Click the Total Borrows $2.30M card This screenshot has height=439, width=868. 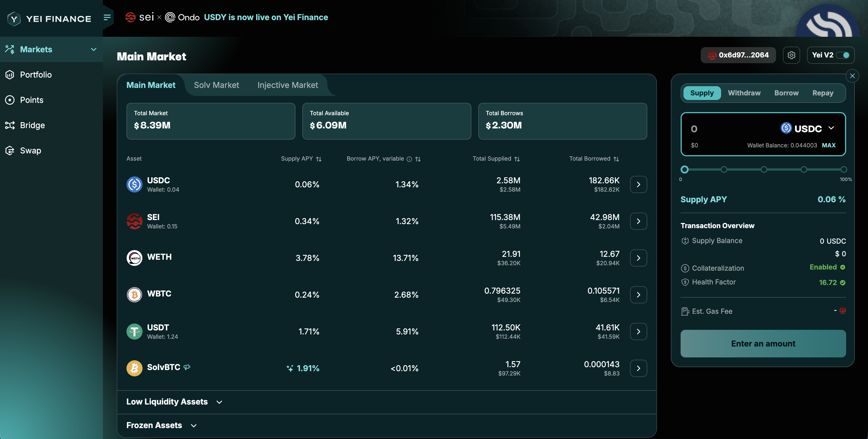point(562,121)
